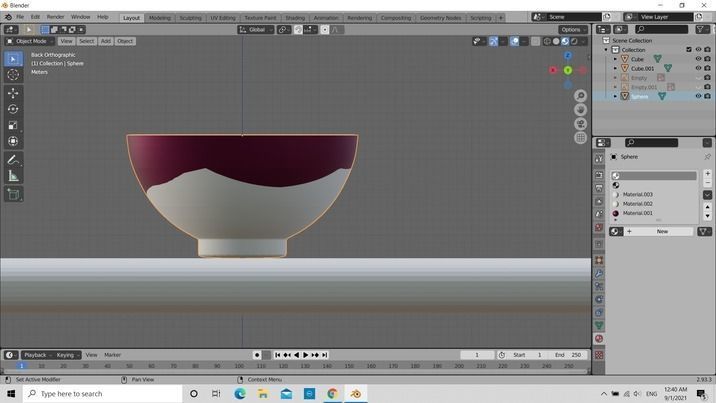Click the blue Z axis gizmo
This screenshot has height=403, width=716.
click(568, 56)
